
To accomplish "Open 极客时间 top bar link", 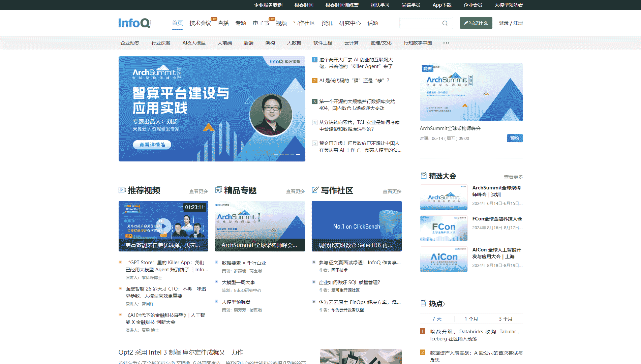I will coord(304,5).
